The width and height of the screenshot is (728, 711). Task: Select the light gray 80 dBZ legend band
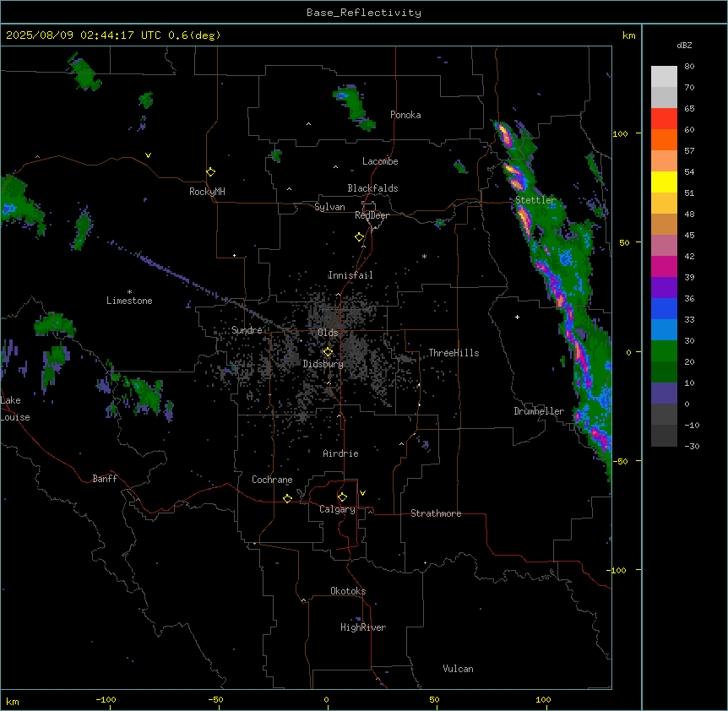[x=664, y=77]
